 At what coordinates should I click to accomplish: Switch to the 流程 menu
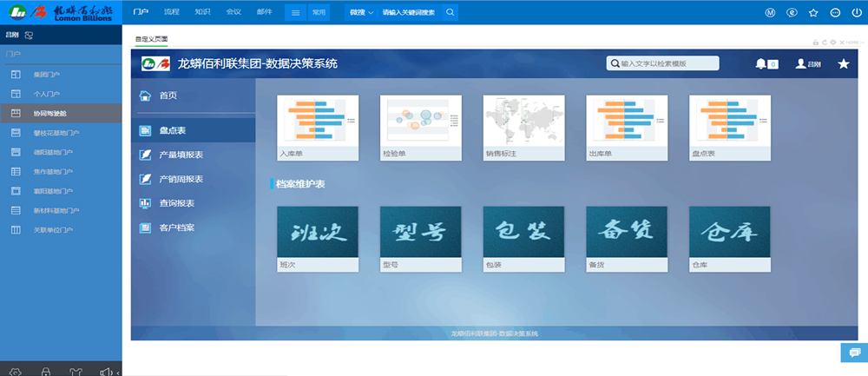[x=172, y=11]
